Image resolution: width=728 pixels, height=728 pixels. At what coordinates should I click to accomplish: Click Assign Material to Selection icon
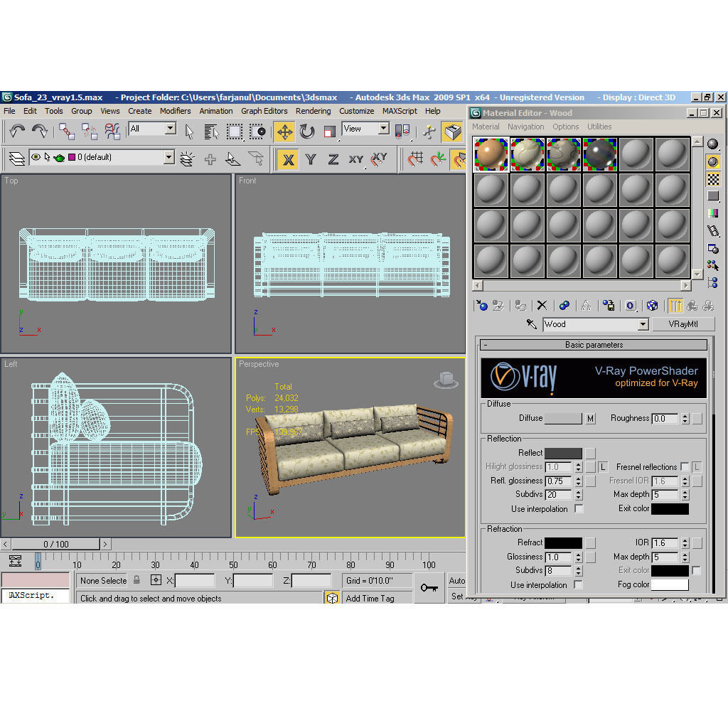(520, 305)
